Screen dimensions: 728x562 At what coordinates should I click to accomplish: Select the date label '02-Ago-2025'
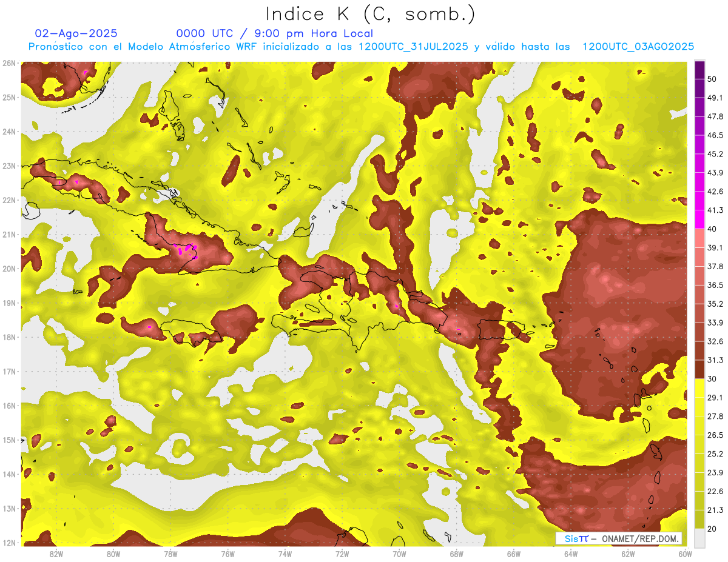(76, 33)
